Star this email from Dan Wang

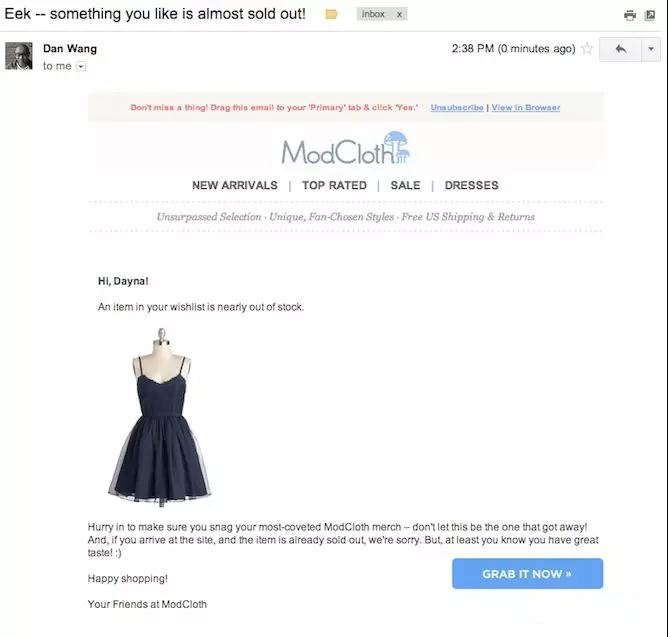click(587, 49)
